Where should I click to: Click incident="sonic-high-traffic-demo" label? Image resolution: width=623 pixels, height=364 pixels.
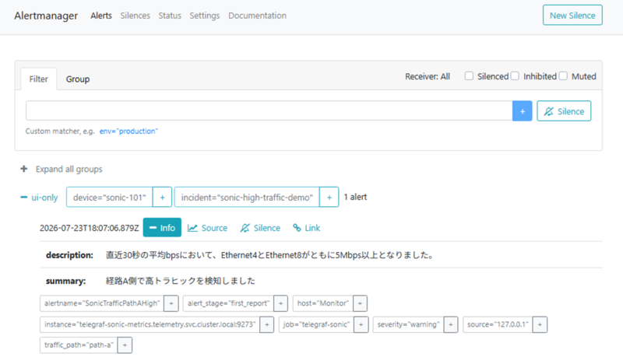(x=247, y=198)
